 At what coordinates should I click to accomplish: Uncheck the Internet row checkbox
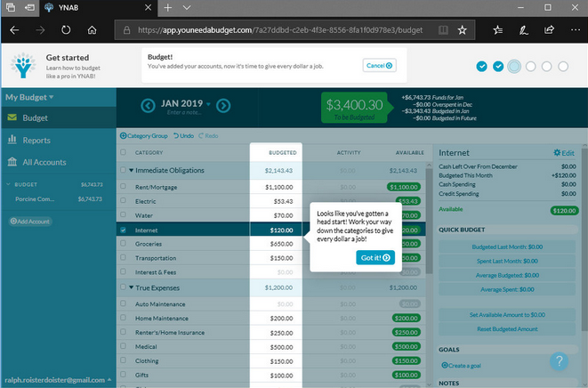pyautogui.click(x=123, y=230)
